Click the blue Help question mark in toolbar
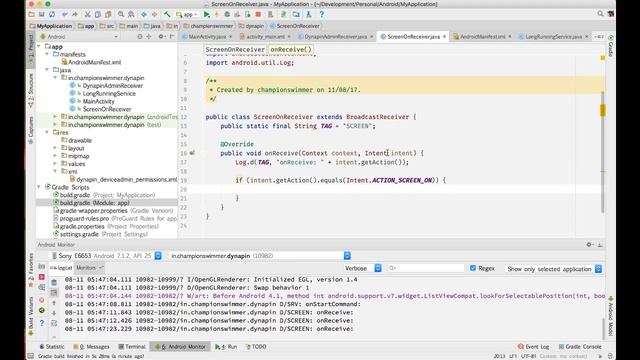This screenshot has height=360, width=640. [322, 14]
